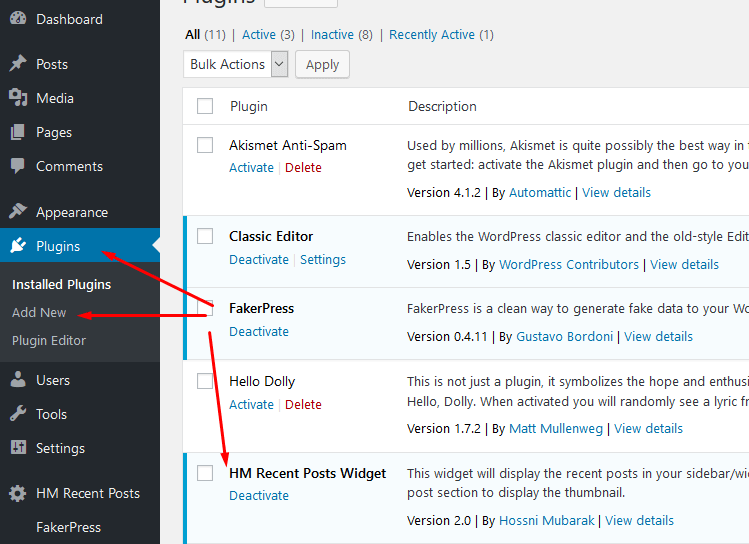Deactivate the FakerPress plugin
Image resolution: width=749 pixels, height=544 pixels.
pos(259,331)
